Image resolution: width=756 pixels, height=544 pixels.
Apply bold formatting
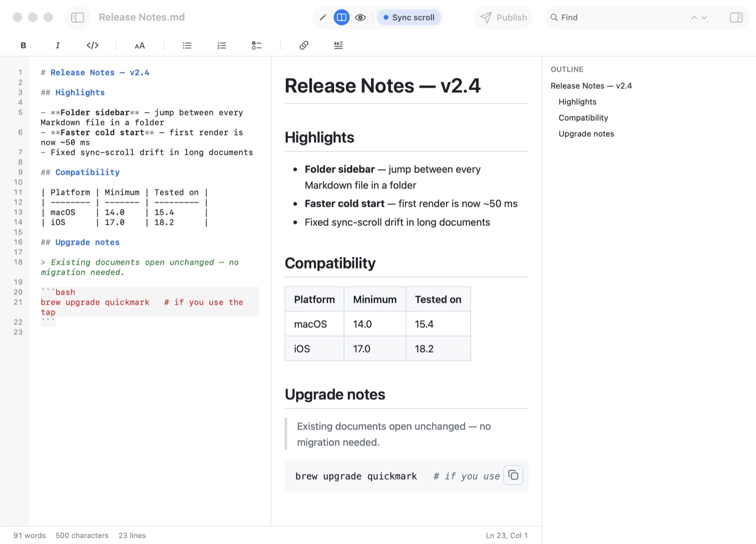click(23, 45)
